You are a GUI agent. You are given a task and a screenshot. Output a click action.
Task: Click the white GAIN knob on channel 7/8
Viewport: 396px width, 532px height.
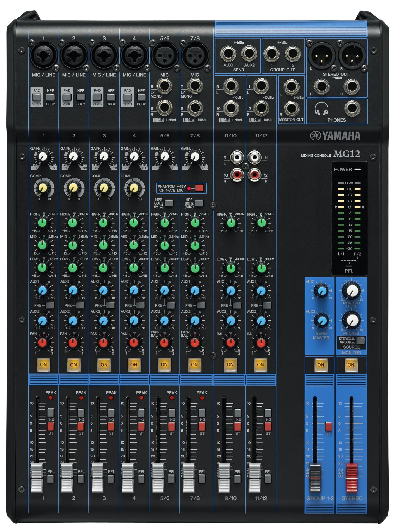coord(195,157)
